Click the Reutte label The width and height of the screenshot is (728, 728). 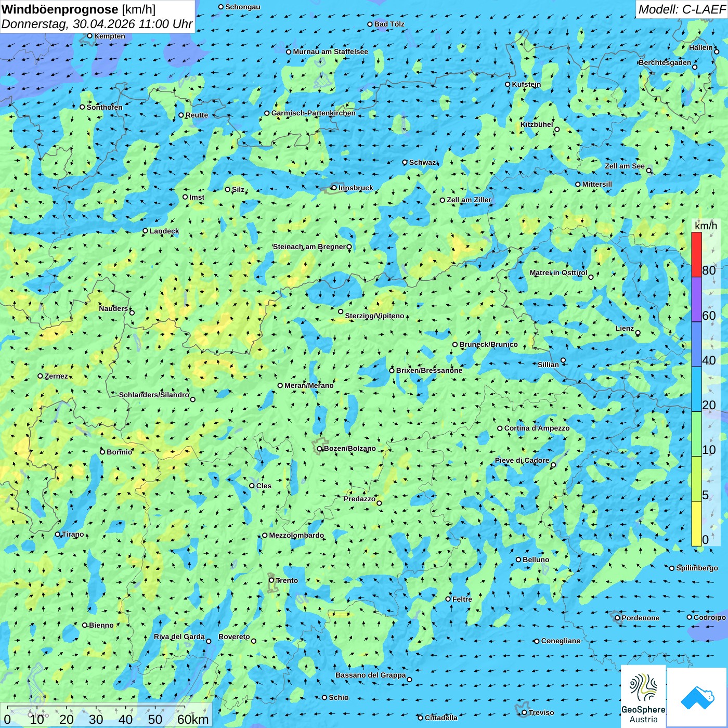[197, 115]
